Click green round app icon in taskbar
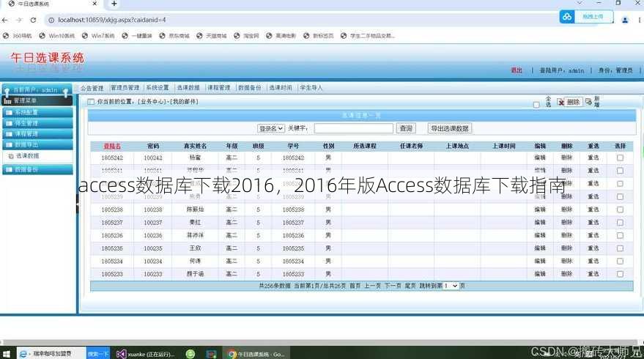 coord(190,354)
